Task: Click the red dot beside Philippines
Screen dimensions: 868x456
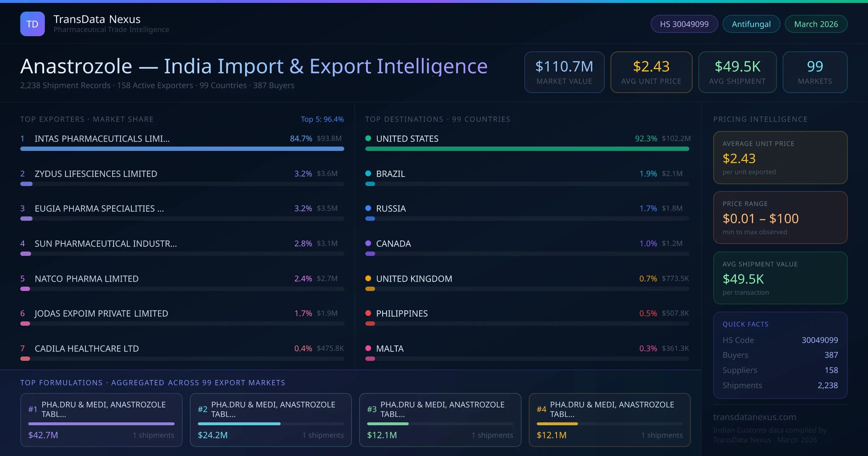Action: pos(368,313)
